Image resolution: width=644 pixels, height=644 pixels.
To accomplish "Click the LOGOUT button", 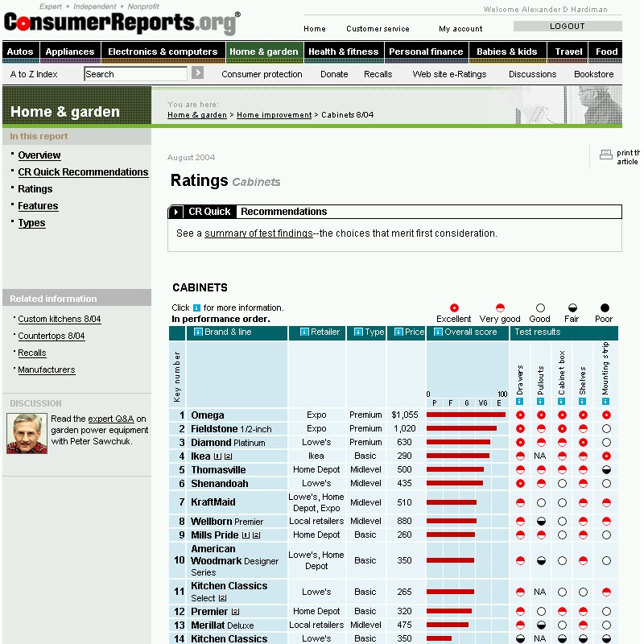I will 568,27.
